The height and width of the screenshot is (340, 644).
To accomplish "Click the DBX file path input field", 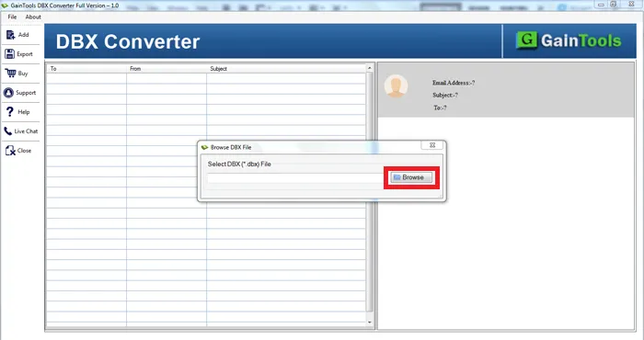I will [x=295, y=177].
